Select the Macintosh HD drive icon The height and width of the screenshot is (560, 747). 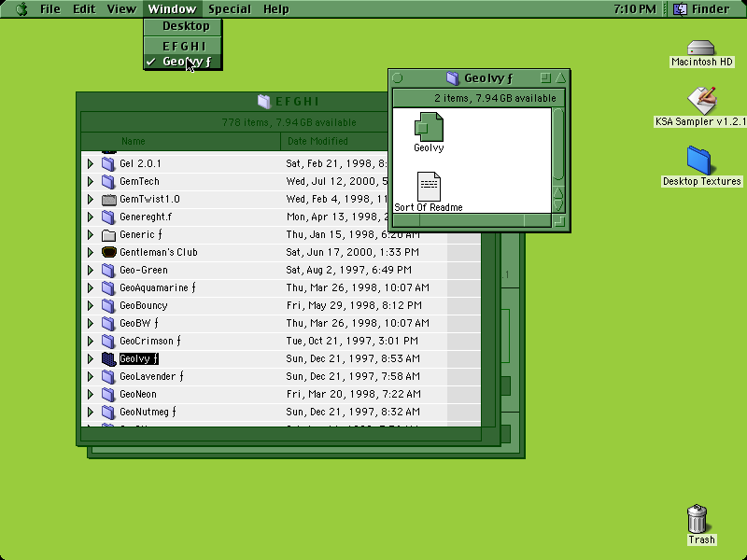701,48
